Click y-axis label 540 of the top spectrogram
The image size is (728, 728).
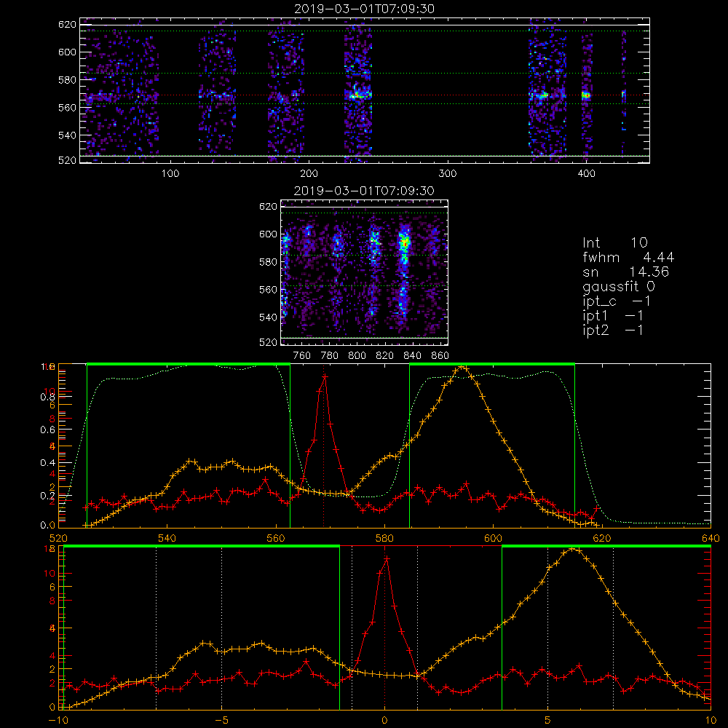click(67, 135)
